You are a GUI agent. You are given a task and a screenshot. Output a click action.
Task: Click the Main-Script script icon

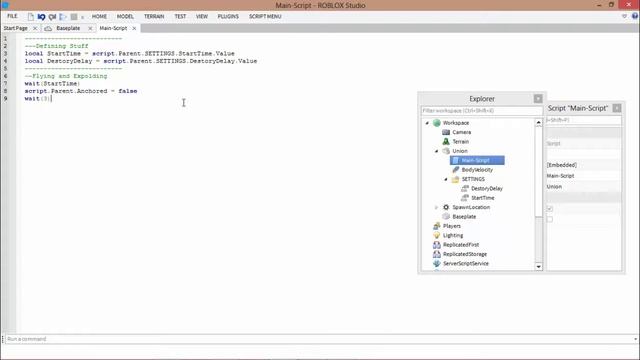click(456, 160)
